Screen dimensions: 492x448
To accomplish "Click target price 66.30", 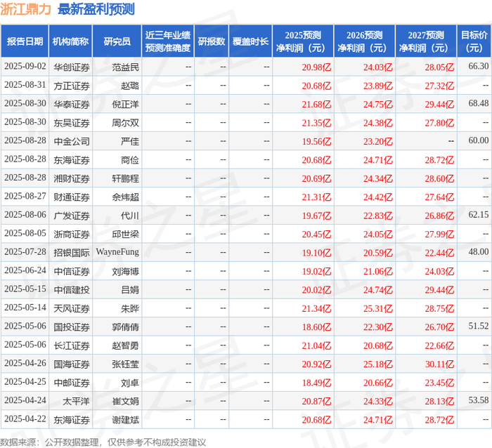I will (x=479, y=67).
